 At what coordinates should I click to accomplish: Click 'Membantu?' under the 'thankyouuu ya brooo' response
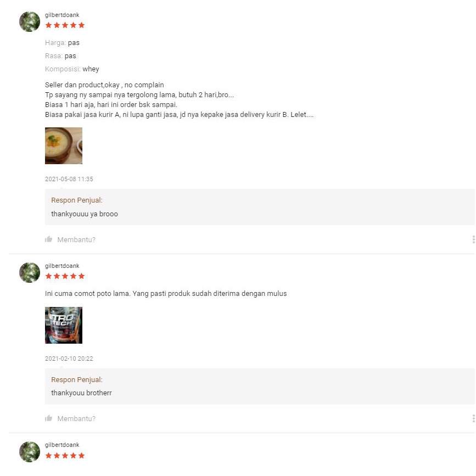pyautogui.click(x=76, y=239)
